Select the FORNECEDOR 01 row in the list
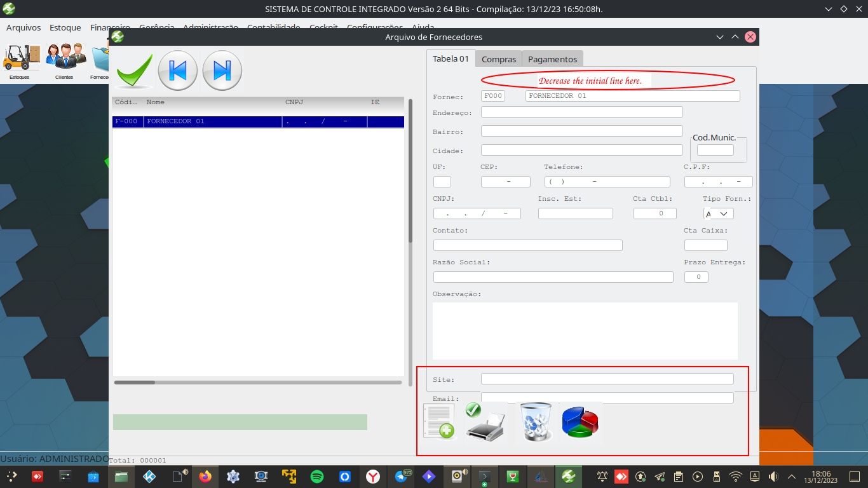 click(x=259, y=121)
